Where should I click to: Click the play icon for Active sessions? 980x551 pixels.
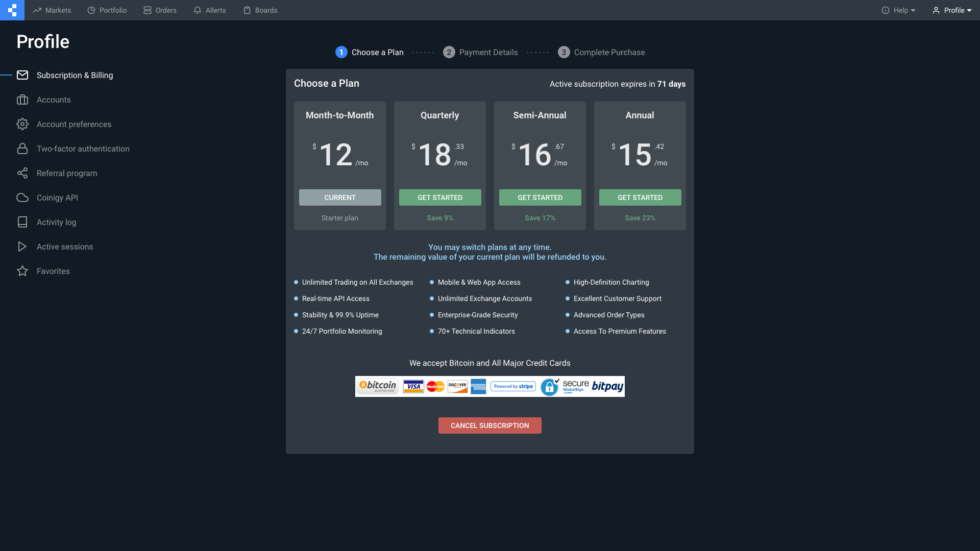tap(22, 246)
